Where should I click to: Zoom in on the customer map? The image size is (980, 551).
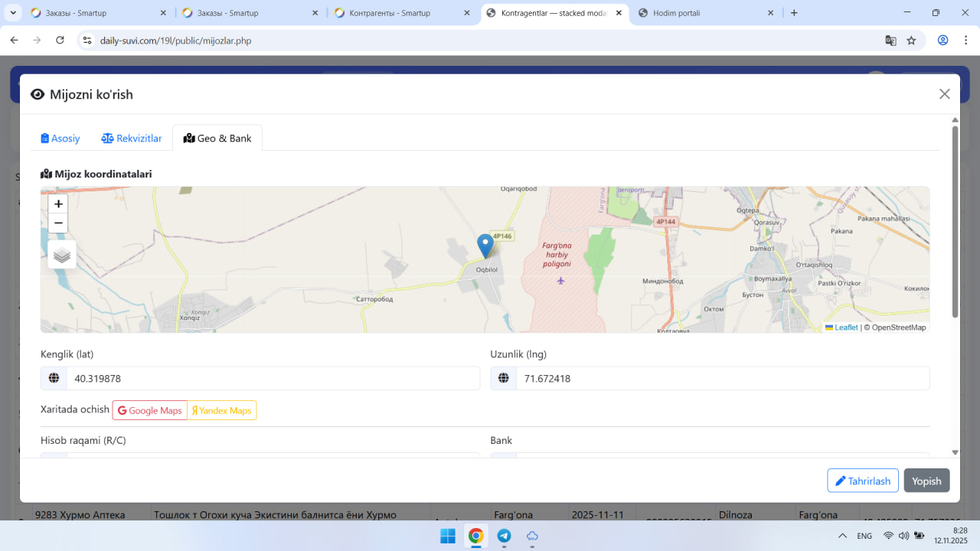[x=58, y=204]
